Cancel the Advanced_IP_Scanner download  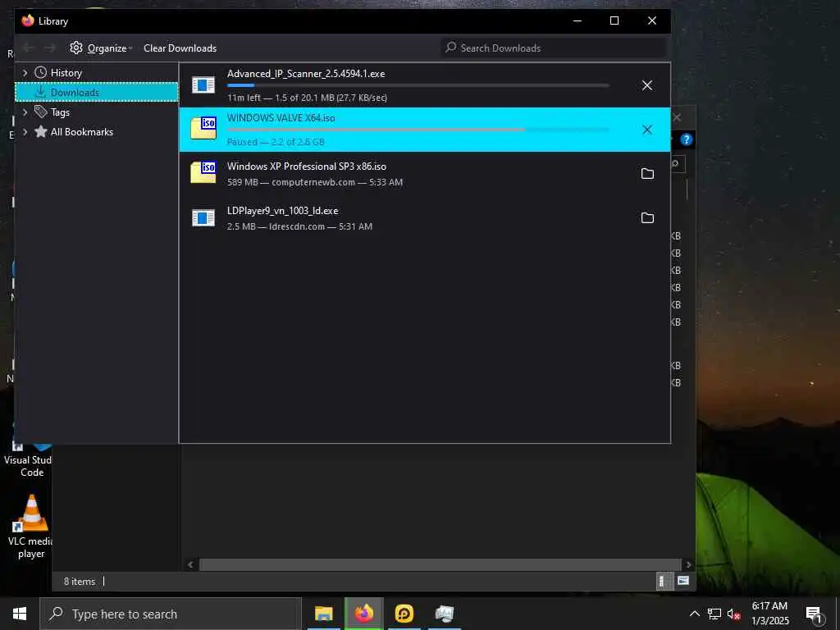point(647,85)
